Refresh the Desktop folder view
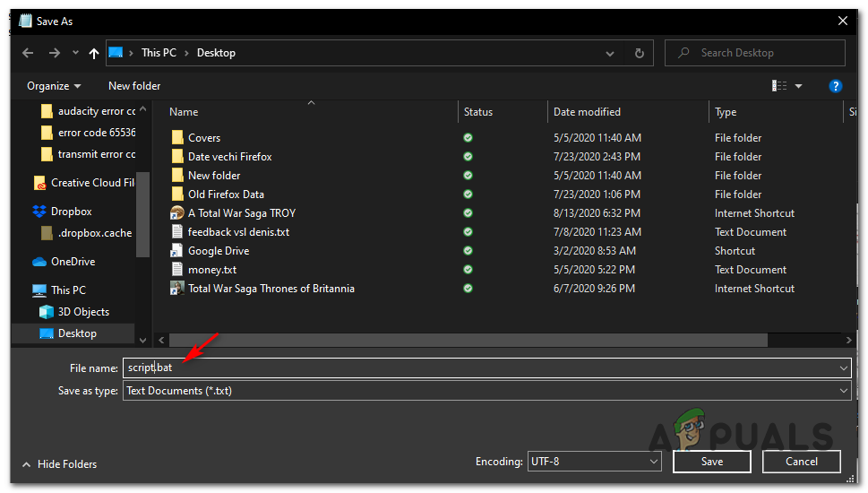 [639, 53]
